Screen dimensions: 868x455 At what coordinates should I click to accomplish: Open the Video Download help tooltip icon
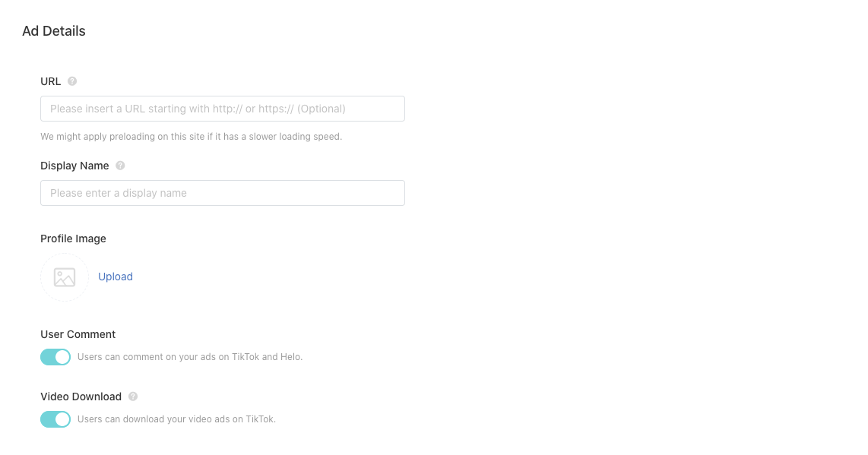pyautogui.click(x=133, y=397)
